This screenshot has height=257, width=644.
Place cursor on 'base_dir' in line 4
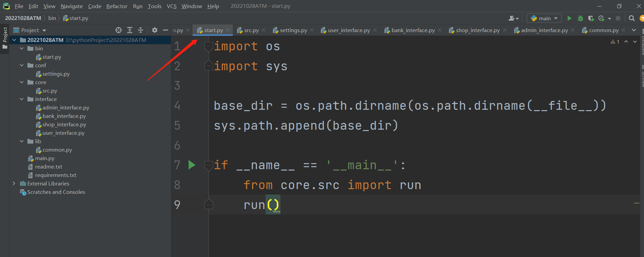(243, 106)
